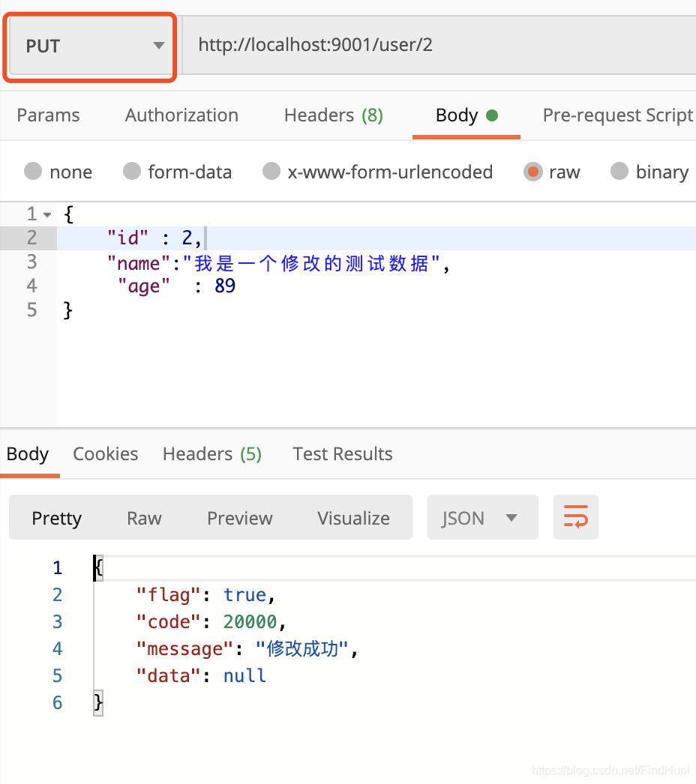Viewport: 696px width, 784px height.
Task: Switch response view to Raw
Action: tap(144, 518)
